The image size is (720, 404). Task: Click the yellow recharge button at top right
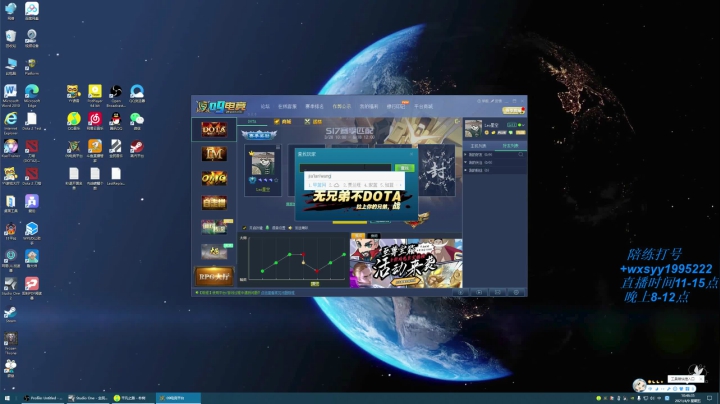click(x=513, y=110)
